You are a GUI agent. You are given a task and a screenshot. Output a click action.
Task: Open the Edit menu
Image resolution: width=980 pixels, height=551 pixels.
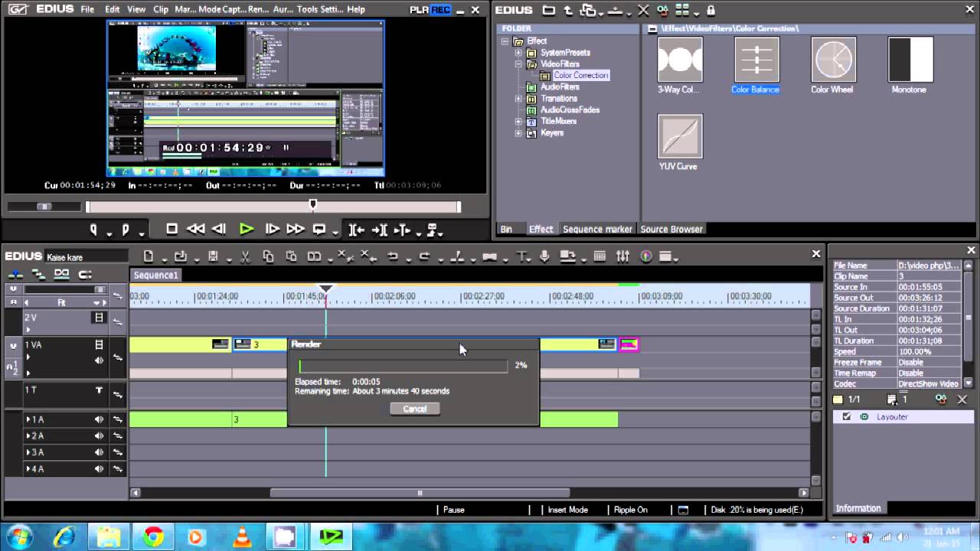click(113, 9)
